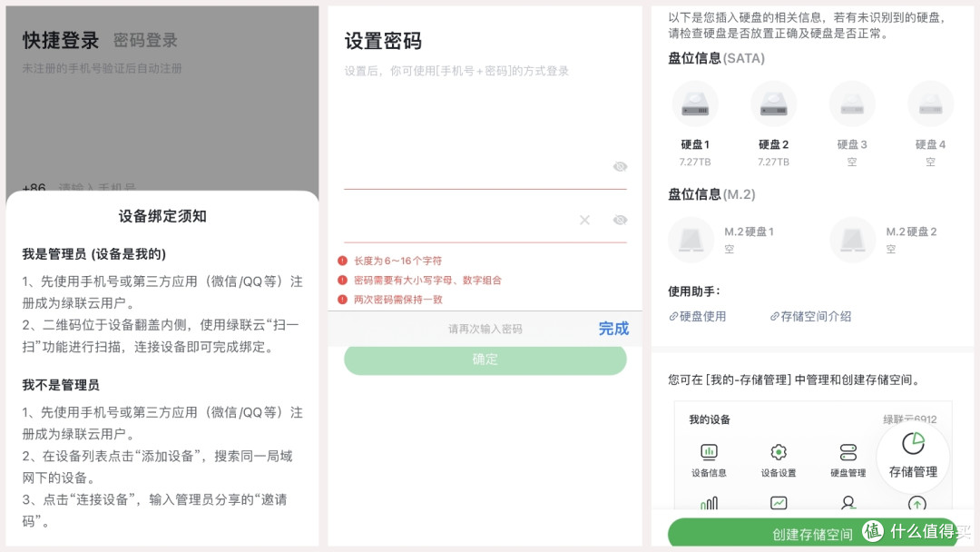Open the 存储空间介绍 help link
980x552 pixels.
[x=810, y=316]
